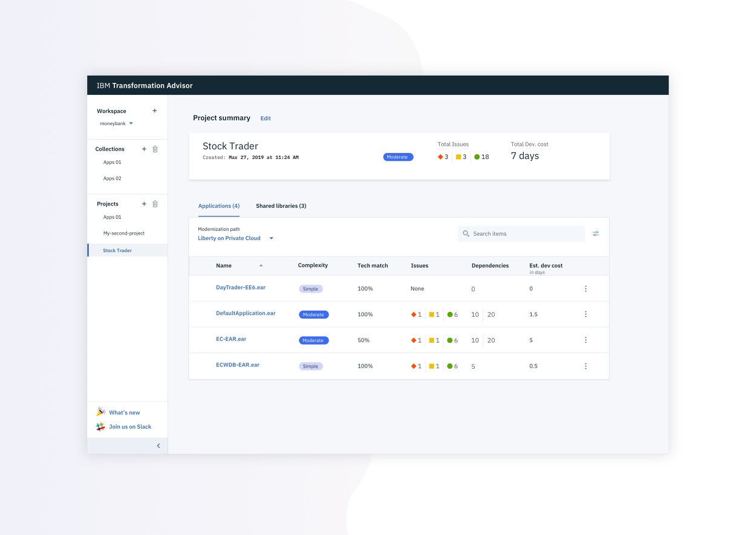The height and width of the screenshot is (535, 756).
Task: Open filter settings beside the search bar
Action: pos(596,233)
